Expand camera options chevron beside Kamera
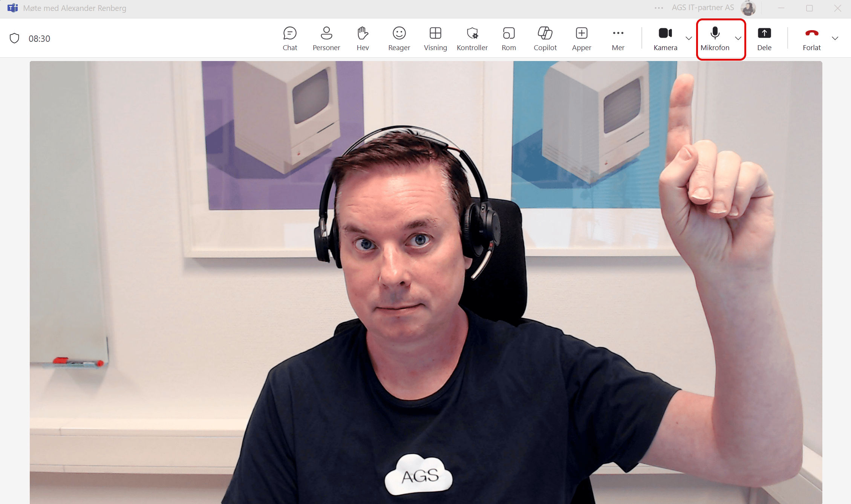 point(689,38)
